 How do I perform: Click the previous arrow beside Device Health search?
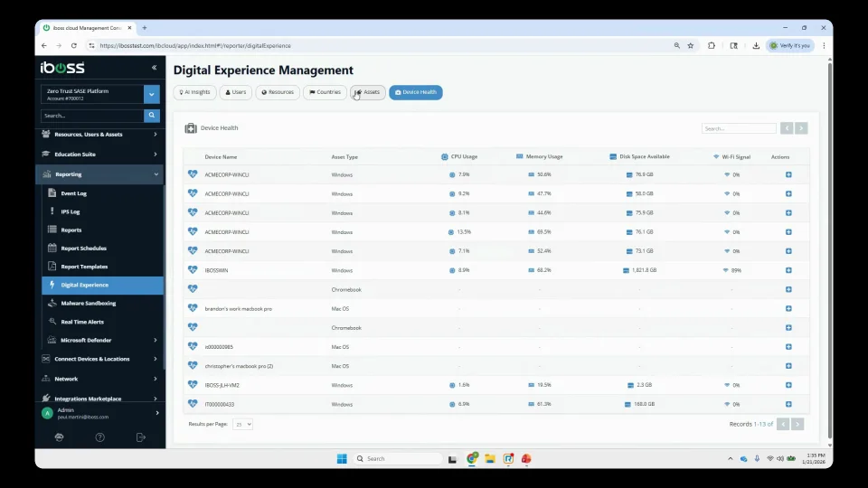787,128
